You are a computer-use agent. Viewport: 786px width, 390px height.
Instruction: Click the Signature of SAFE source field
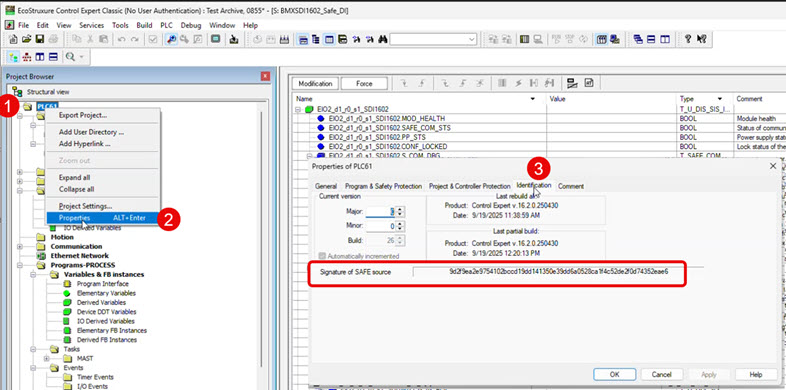(558, 272)
